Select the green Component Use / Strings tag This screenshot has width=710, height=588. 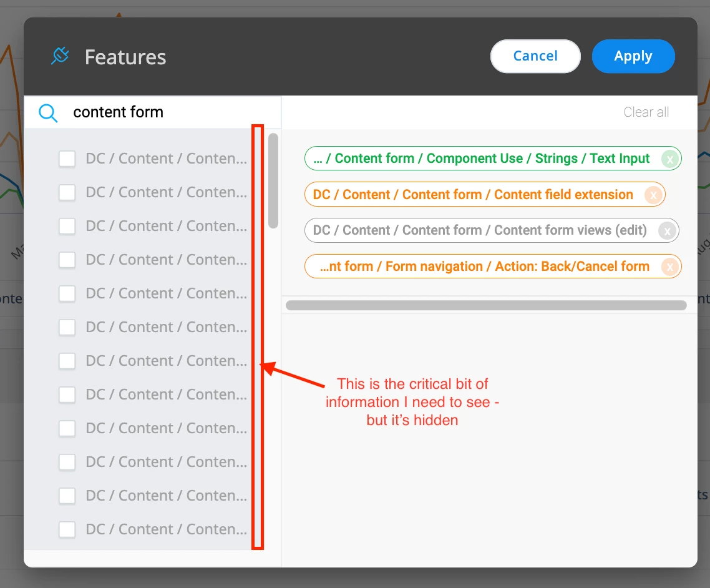483,159
